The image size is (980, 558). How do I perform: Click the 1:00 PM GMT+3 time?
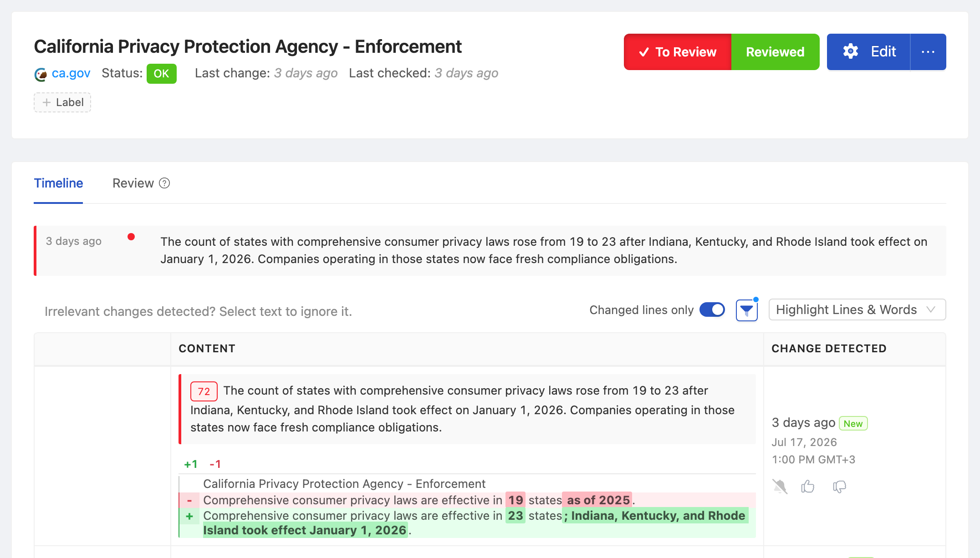click(x=813, y=460)
